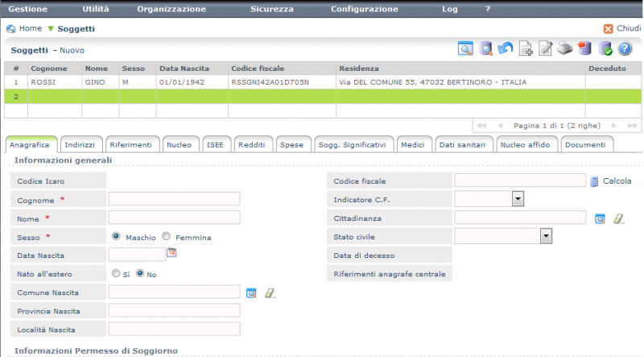The width and height of the screenshot is (644, 357).
Task: Click the new document icon with plus sign
Action: click(526, 49)
